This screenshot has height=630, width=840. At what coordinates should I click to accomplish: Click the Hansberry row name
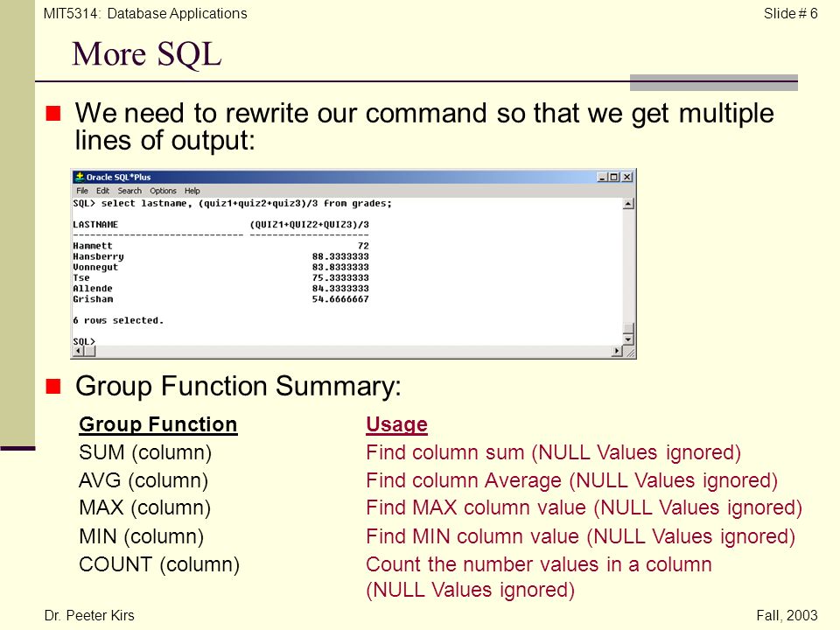(99, 256)
